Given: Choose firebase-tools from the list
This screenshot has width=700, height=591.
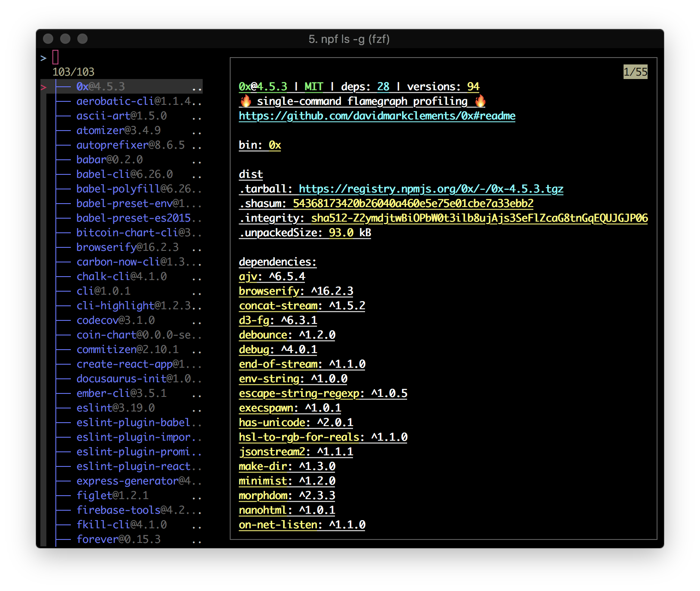Looking at the screenshot, I should [x=122, y=510].
